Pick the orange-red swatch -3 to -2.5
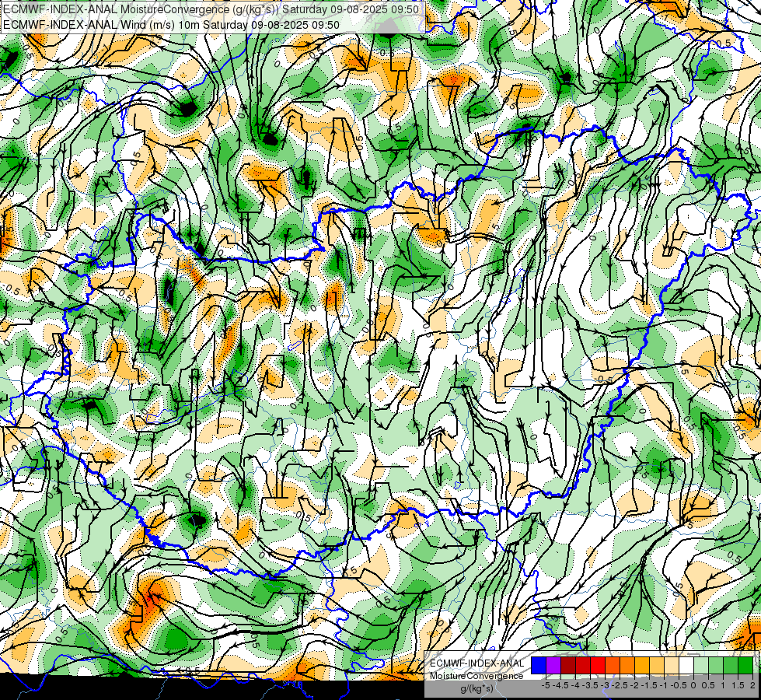 pyautogui.click(x=613, y=665)
